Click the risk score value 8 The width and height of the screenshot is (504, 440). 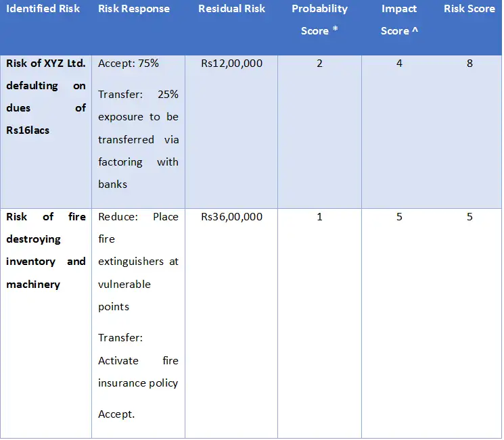pyautogui.click(x=469, y=64)
